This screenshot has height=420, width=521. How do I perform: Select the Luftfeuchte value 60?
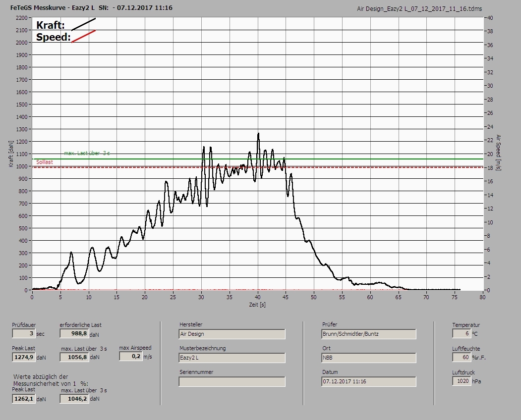point(461,357)
